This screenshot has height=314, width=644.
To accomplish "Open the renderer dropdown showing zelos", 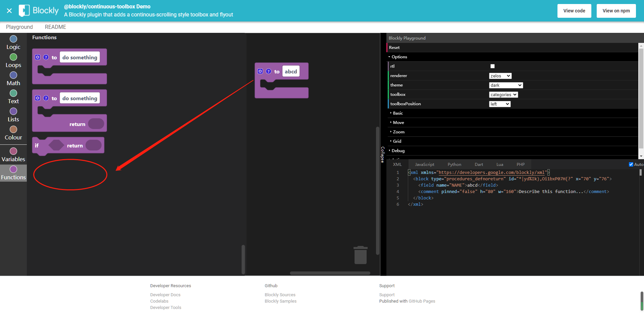I will [500, 76].
